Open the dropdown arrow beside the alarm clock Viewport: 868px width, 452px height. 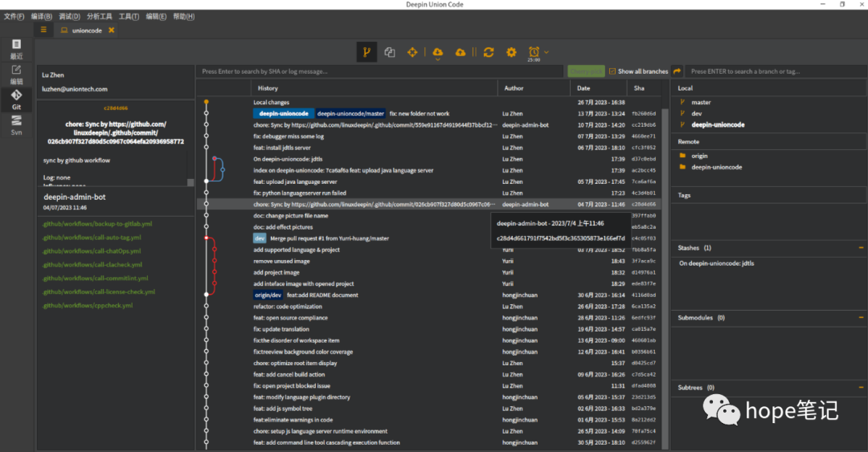pos(547,52)
